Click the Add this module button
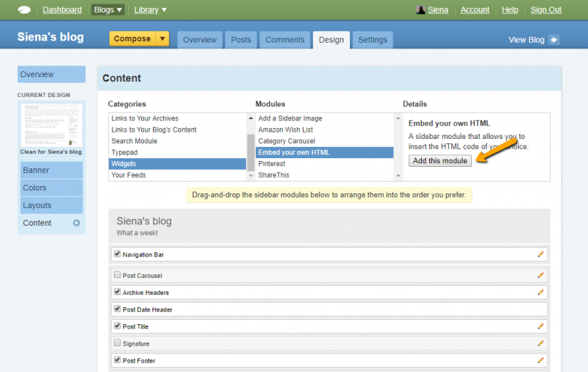The height and width of the screenshot is (372, 588). 440,160
